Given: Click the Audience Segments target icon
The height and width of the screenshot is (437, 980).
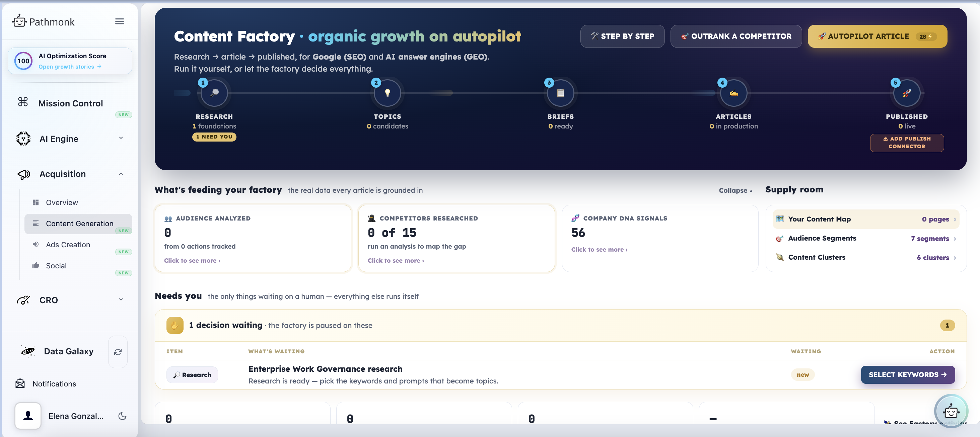Looking at the screenshot, I should click(780, 238).
